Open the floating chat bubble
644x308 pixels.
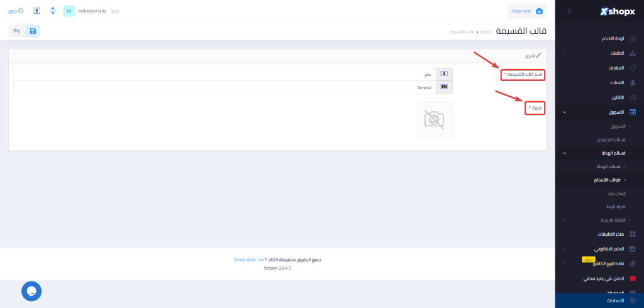point(31,290)
